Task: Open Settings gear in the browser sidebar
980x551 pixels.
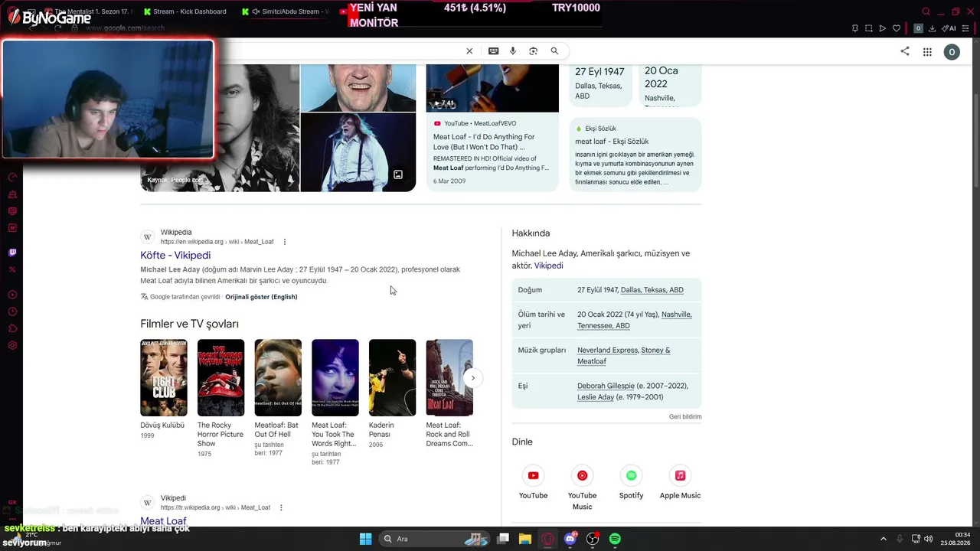Action: coord(12,346)
